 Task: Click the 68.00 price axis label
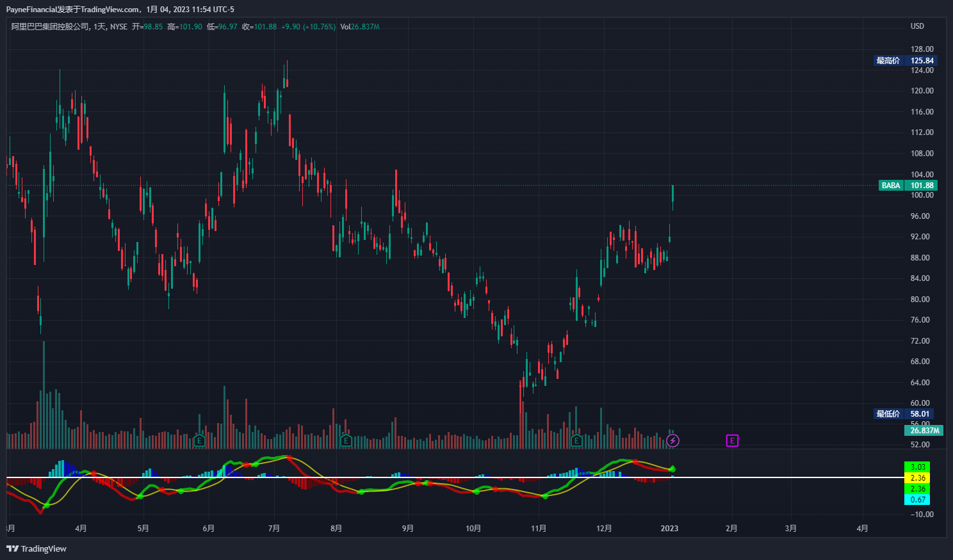click(x=922, y=362)
